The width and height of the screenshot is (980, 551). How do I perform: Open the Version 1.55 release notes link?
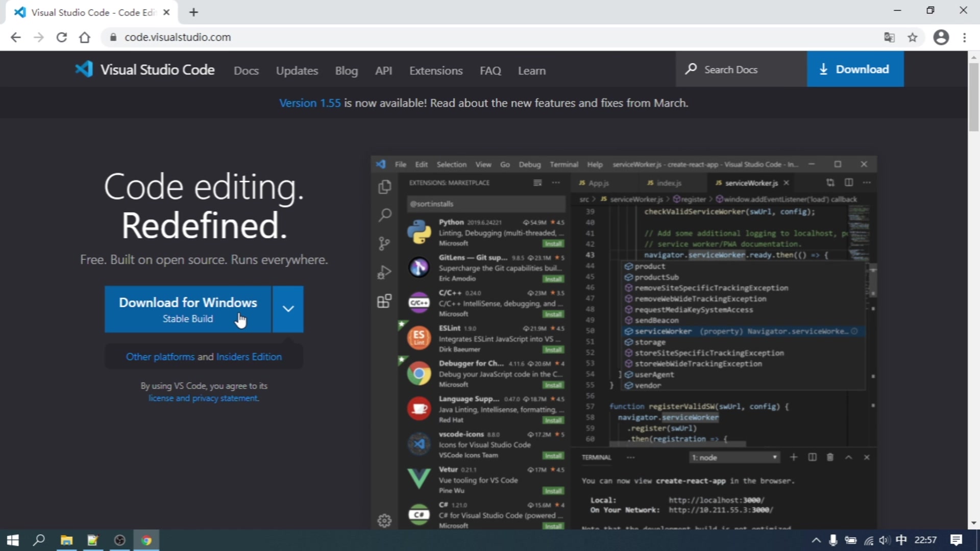pyautogui.click(x=310, y=103)
